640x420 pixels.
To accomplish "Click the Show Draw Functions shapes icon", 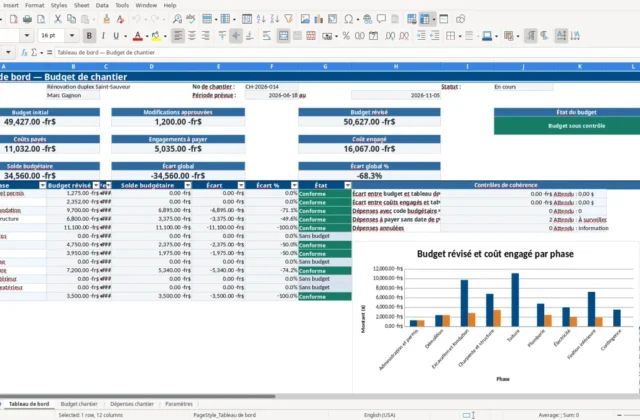I will pos(460,19).
